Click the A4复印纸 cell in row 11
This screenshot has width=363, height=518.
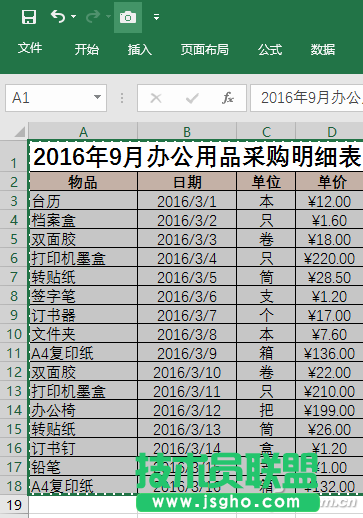tap(83, 353)
